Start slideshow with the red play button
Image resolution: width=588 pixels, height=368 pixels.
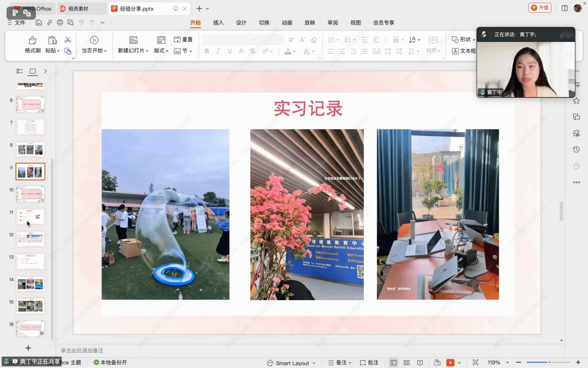pos(450,363)
